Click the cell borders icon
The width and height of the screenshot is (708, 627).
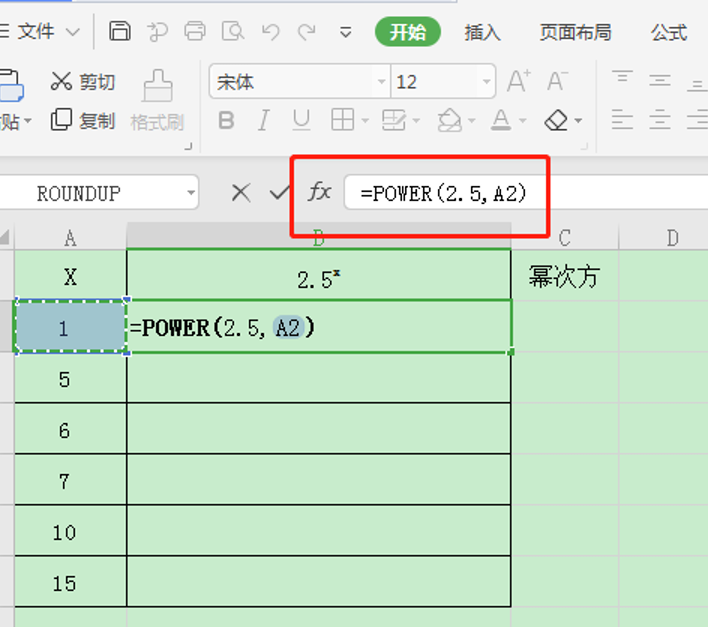point(342,120)
